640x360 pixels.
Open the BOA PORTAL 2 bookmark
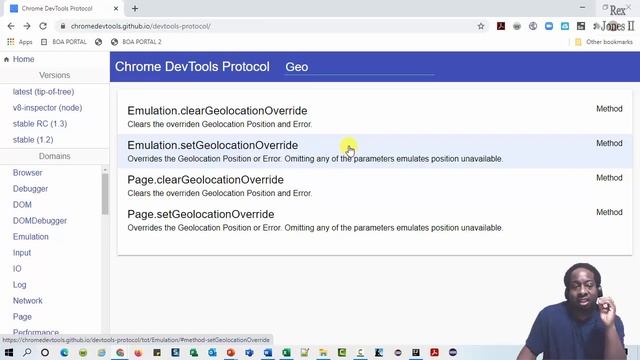[136, 42]
